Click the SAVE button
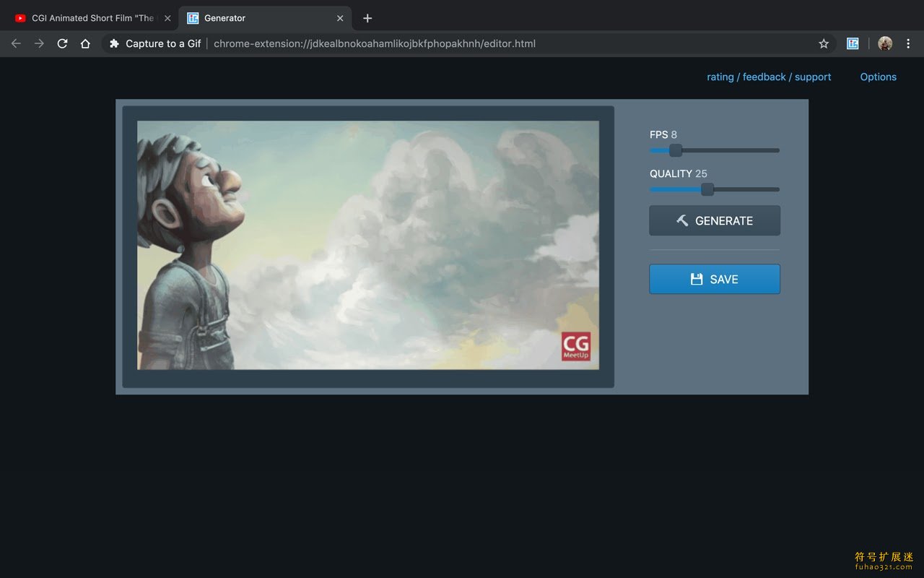Image resolution: width=924 pixels, height=578 pixels. click(715, 279)
